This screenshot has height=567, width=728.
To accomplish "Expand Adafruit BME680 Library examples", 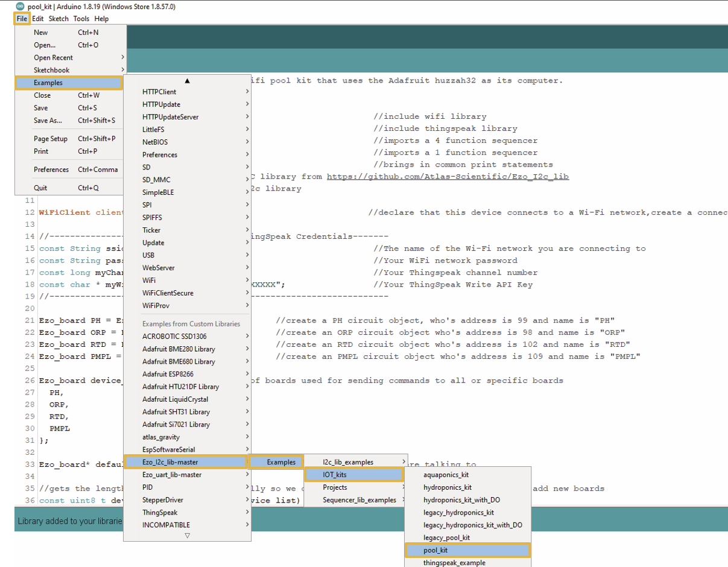I will pyautogui.click(x=187, y=362).
